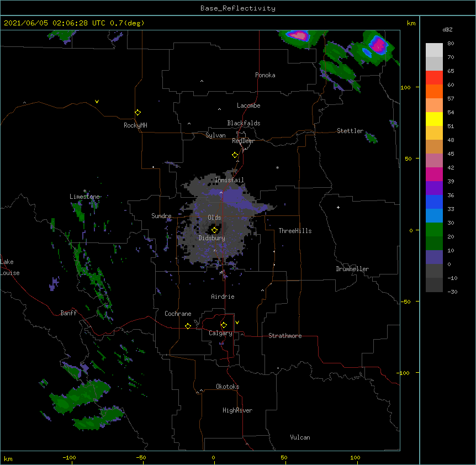The image size is (476, 465).
Task: Pick the dark green 20 dBZ legend swatch
Action: click(x=434, y=243)
